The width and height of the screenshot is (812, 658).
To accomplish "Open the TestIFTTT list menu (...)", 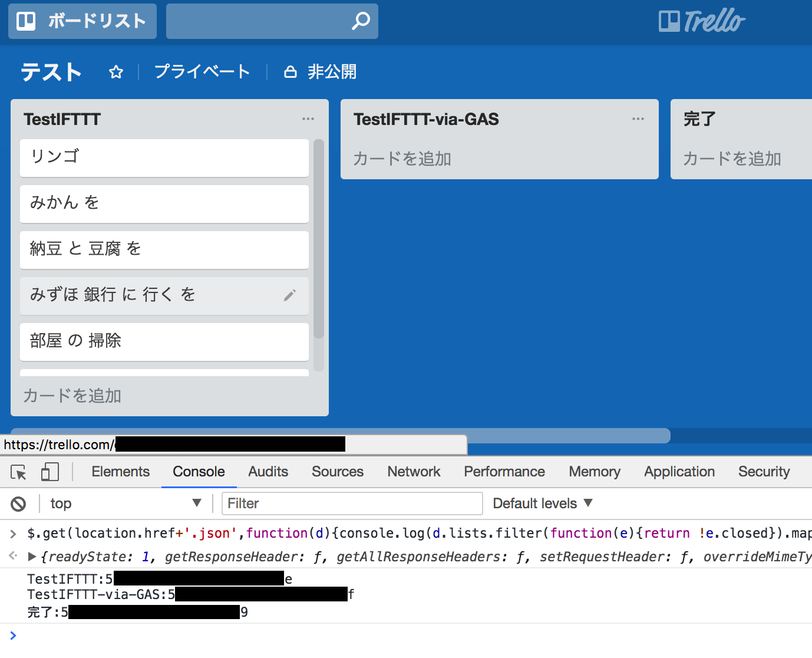I will (308, 119).
